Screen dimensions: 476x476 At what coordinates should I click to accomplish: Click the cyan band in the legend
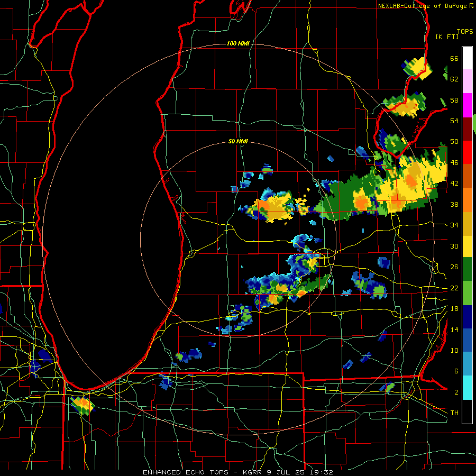(467, 388)
